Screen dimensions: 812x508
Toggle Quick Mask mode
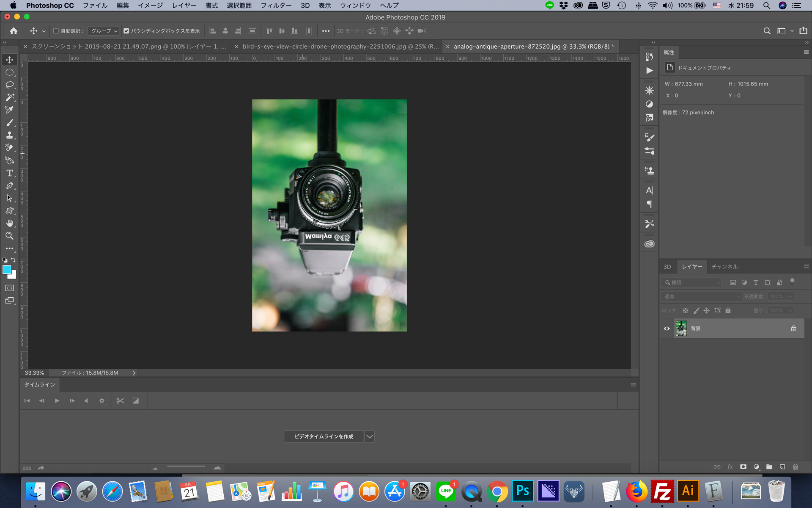click(x=9, y=288)
